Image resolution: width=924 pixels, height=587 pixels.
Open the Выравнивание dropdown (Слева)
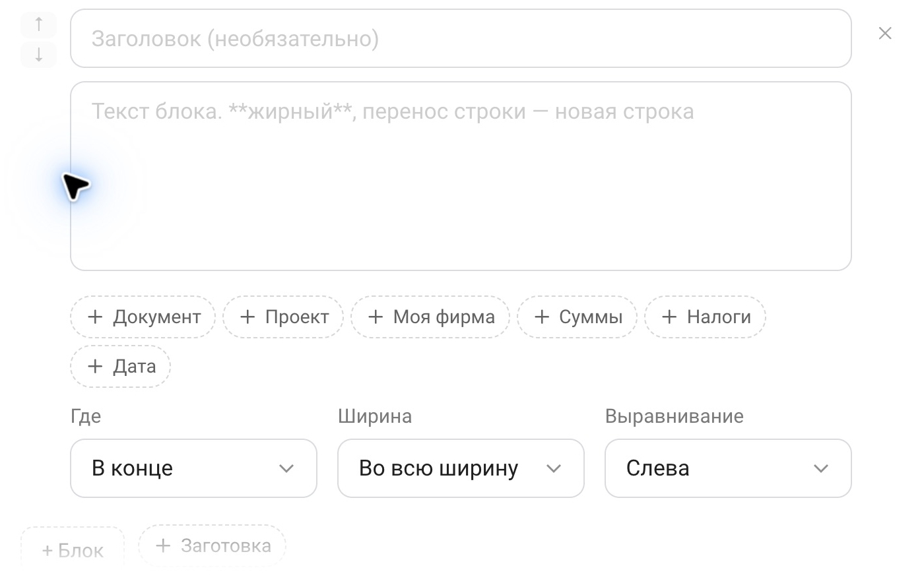point(728,468)
